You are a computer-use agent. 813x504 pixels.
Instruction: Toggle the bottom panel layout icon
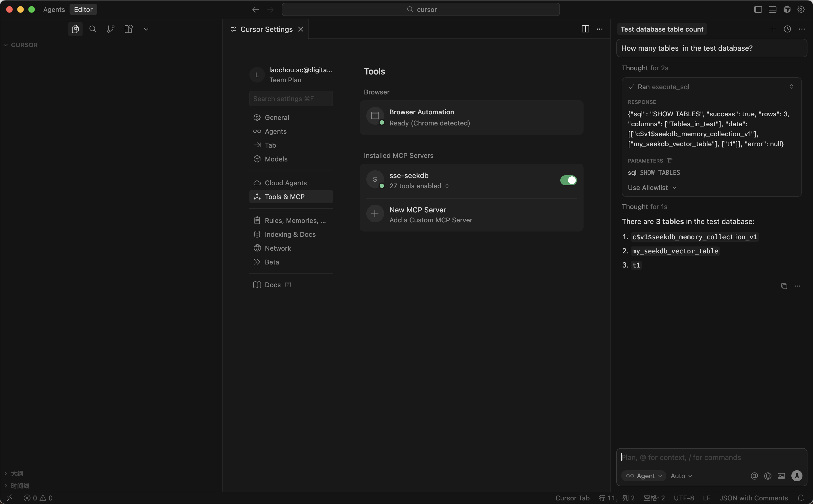pos(772,10)
